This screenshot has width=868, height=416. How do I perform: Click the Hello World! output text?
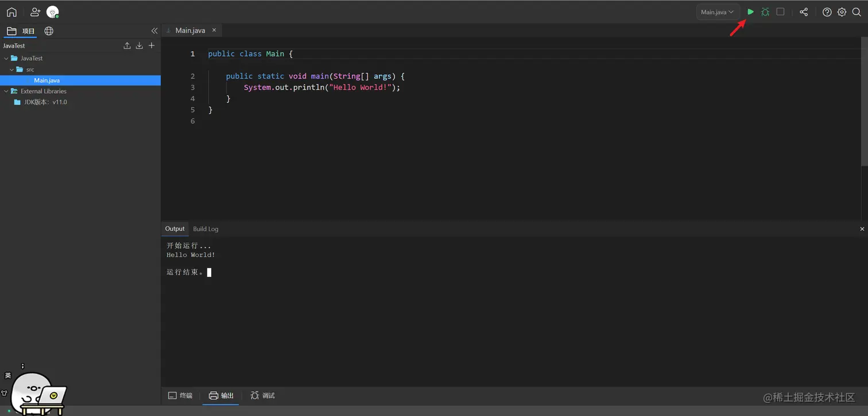191,255
